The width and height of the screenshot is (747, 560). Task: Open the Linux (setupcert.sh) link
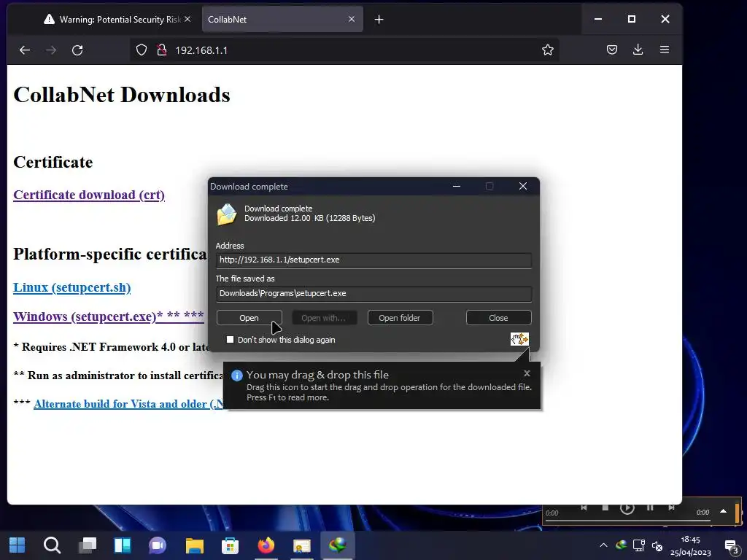tap(72, 287)
